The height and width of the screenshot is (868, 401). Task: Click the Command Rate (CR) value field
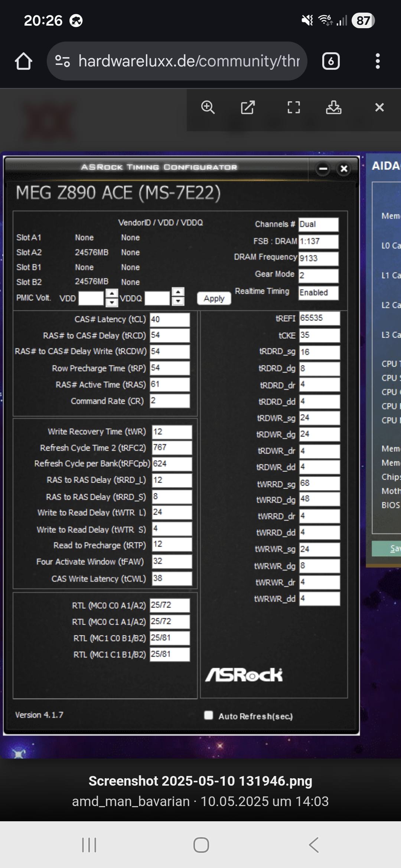[170, 401]
